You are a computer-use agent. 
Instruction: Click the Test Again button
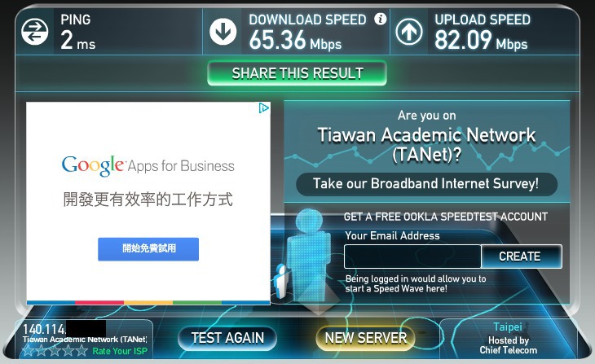click(227, 338)
